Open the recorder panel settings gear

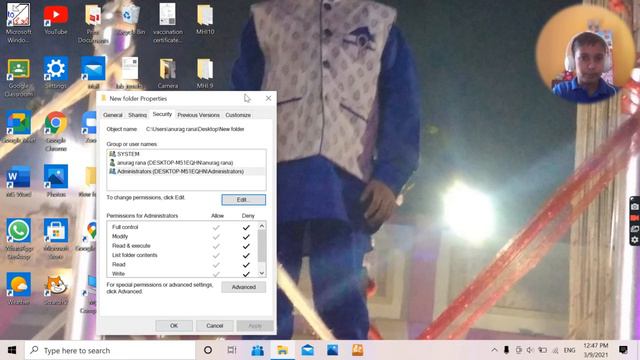[x=634, y=240]
